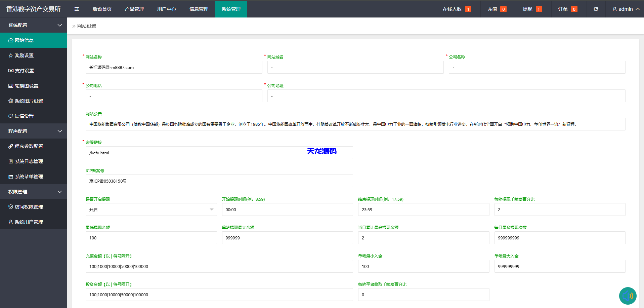Open the floating customer service bubble
644x308 pixels.
coord(627,296)
